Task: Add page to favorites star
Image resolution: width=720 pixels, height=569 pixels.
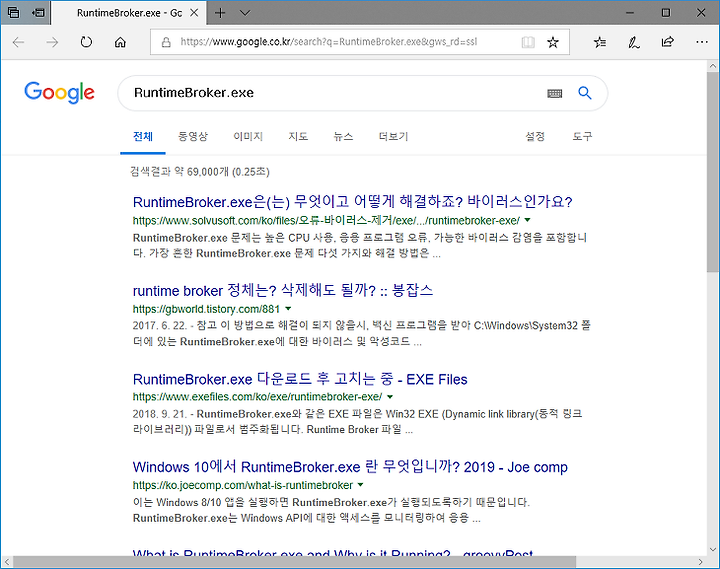Action: tap(553, 42)
